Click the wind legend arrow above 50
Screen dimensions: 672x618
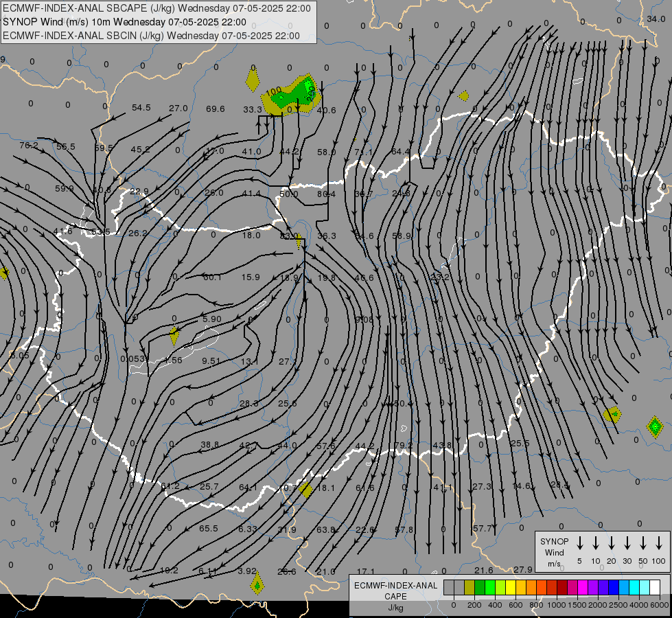tap(643, 543)
